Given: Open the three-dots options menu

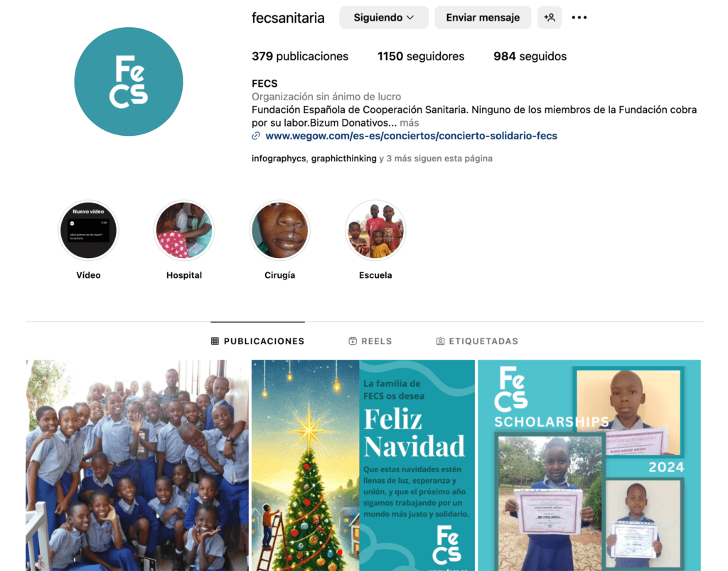Looking at the screenshot, I should [x=579, y=18].
